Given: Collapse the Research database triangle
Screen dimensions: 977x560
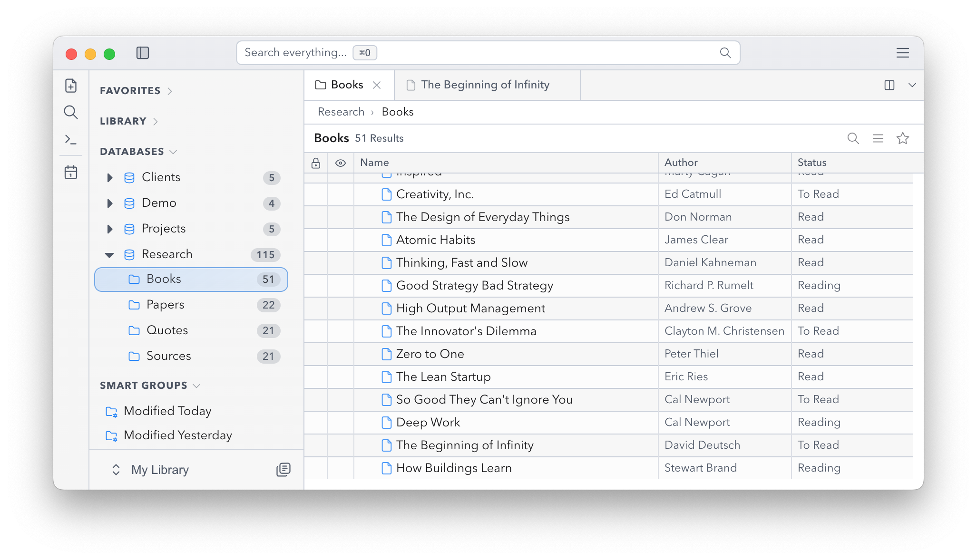Looking at the screenshot, I should click(109, 255).
